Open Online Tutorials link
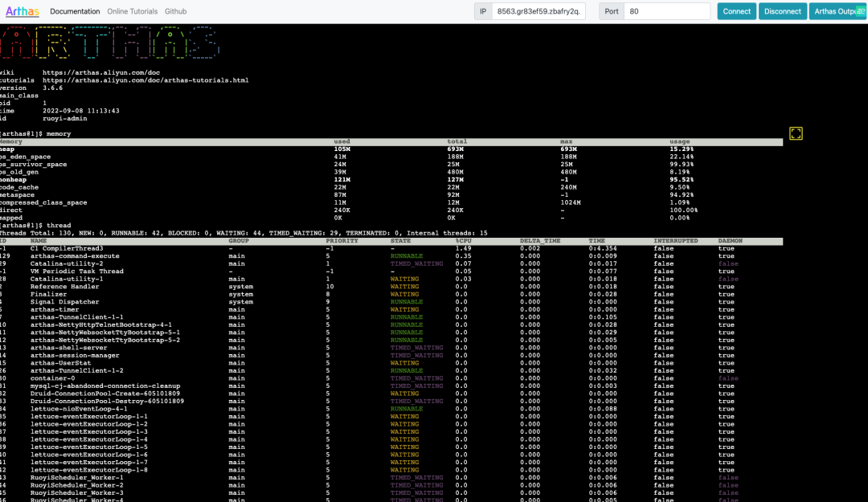 pos(133,11)
